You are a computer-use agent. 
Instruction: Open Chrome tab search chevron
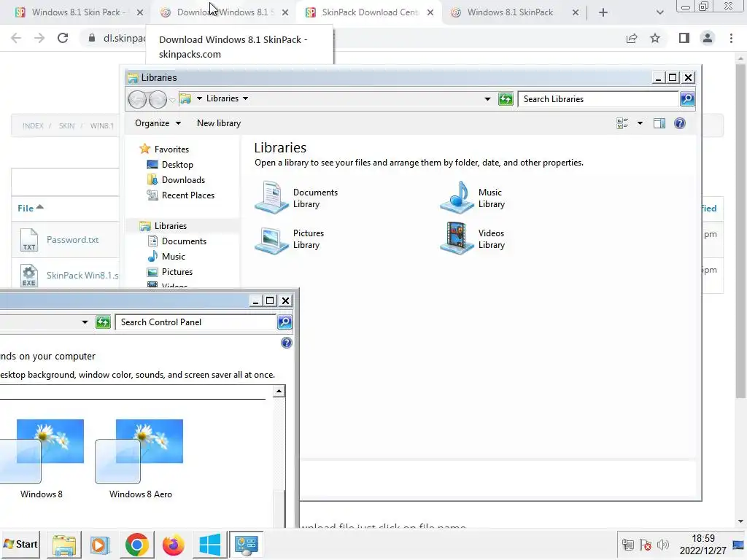click(659, 13)
